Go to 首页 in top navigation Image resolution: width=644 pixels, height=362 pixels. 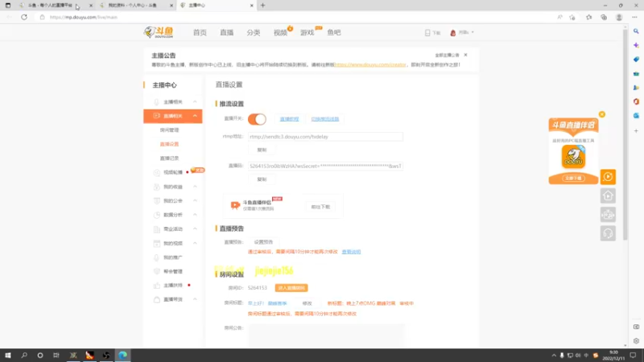point(200,32)
